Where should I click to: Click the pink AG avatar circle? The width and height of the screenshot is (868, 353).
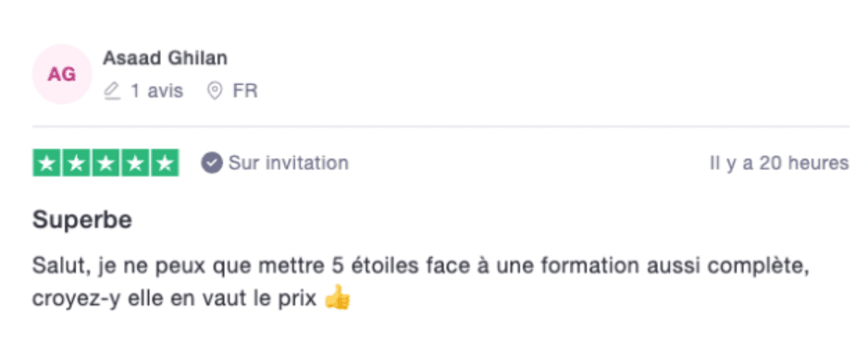62,74
